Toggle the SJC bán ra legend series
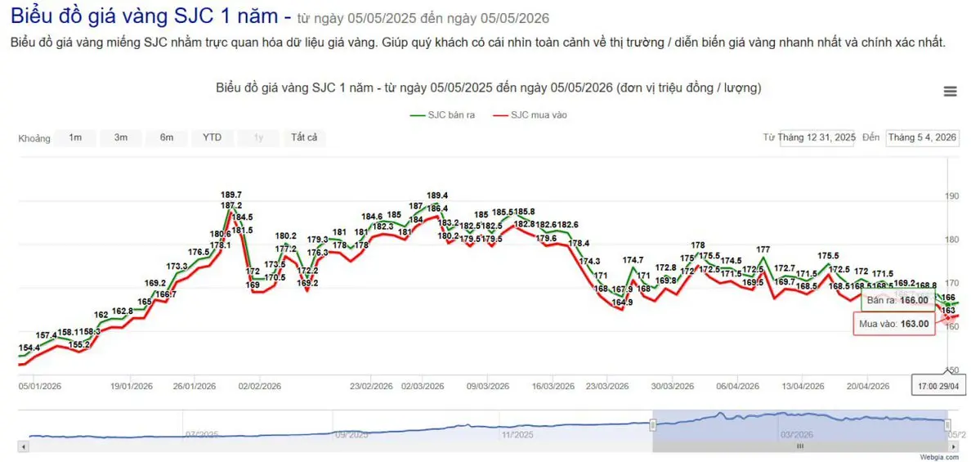This screenshot has height=462, width=980. tap(442, 115)
